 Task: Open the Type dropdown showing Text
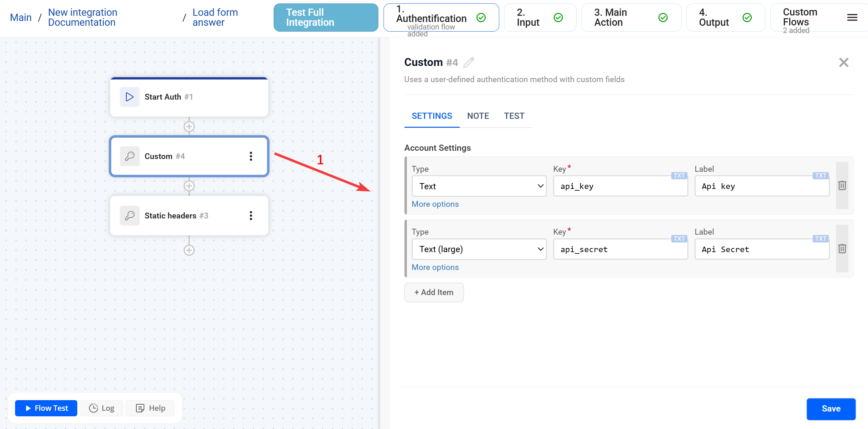(x=479, y=186)
